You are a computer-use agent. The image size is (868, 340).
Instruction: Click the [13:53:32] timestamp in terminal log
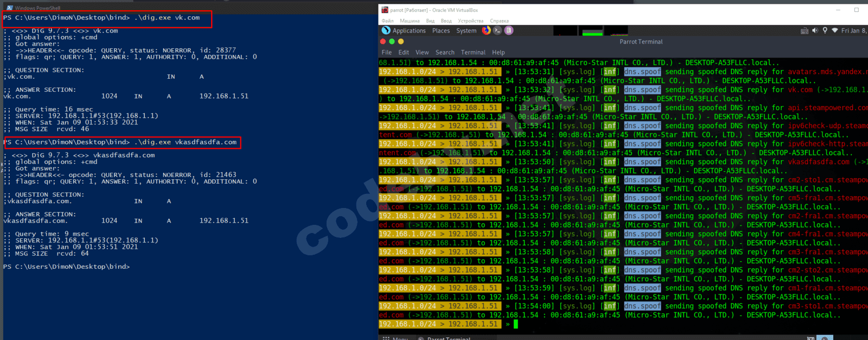(x=534, y=90)
